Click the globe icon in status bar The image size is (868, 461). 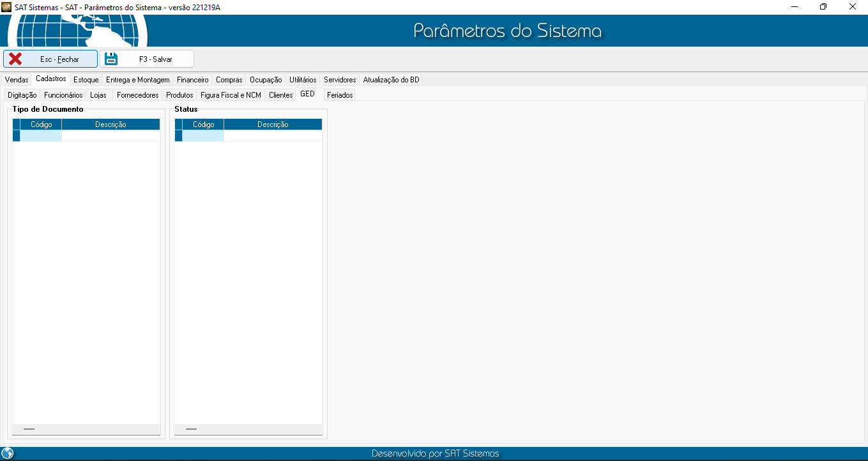(8, 453)
